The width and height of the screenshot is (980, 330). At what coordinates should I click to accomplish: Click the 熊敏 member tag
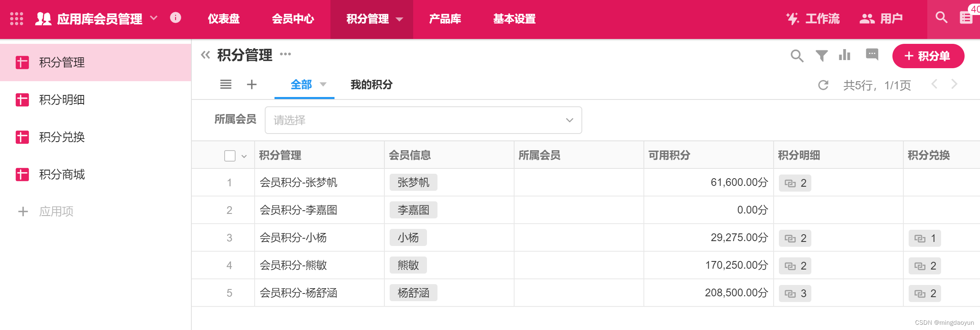coord(408,265)
